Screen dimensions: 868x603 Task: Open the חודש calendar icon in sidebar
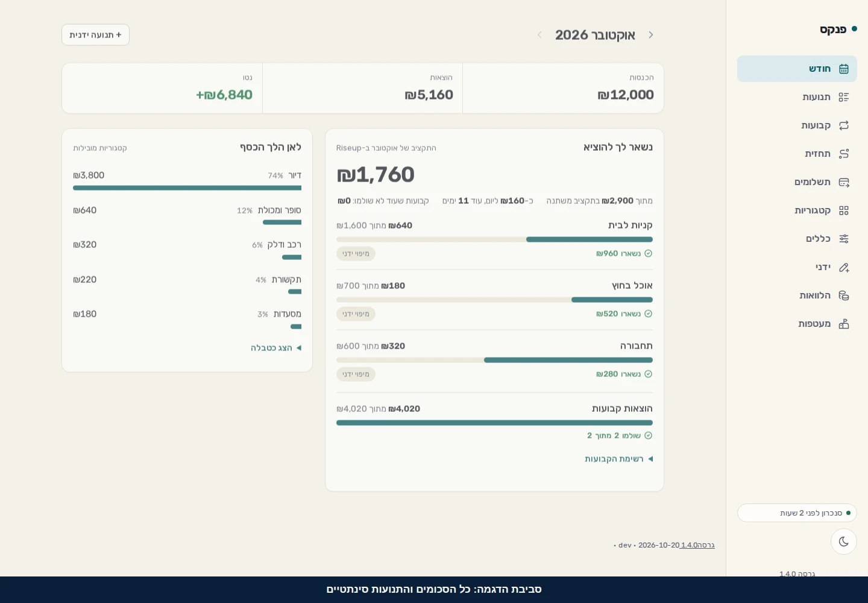click(844, 69)
